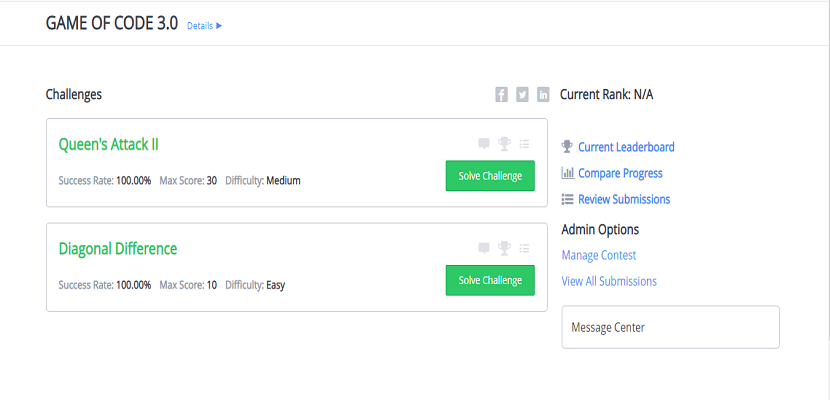
Task: Open Diagonal Difference discussion comment icon
Action: click(x=484, y=248)
